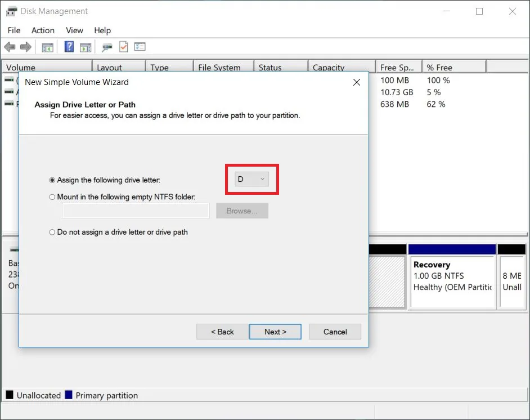Minimize the Disk Management window
The image size is (530, 420).
(447, 11)
